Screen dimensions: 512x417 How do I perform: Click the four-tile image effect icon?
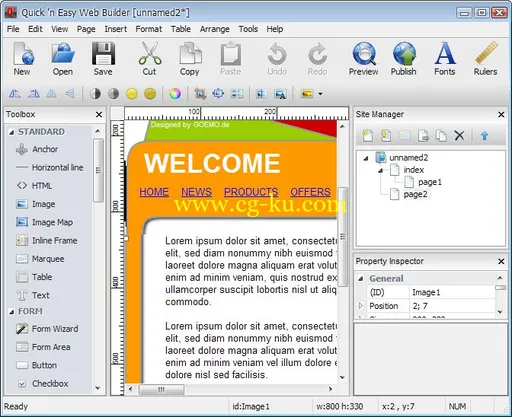[x=237, y=94]
